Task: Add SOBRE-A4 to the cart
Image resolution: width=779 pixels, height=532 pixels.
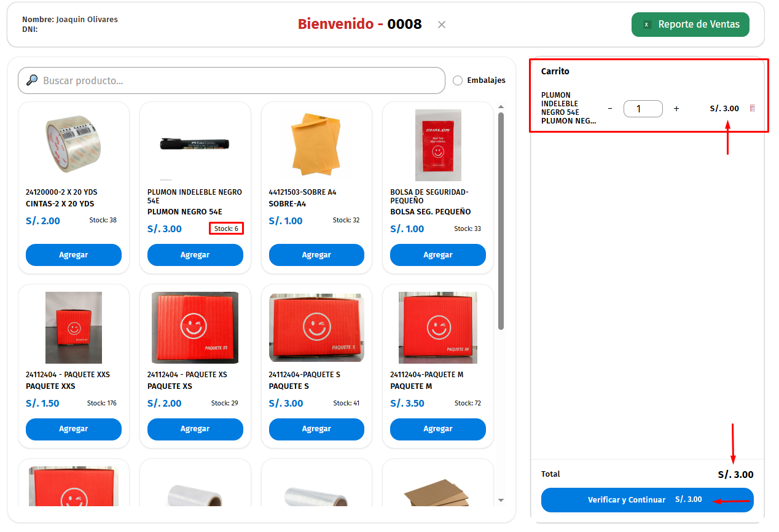Action: click(x=316, y=255)
